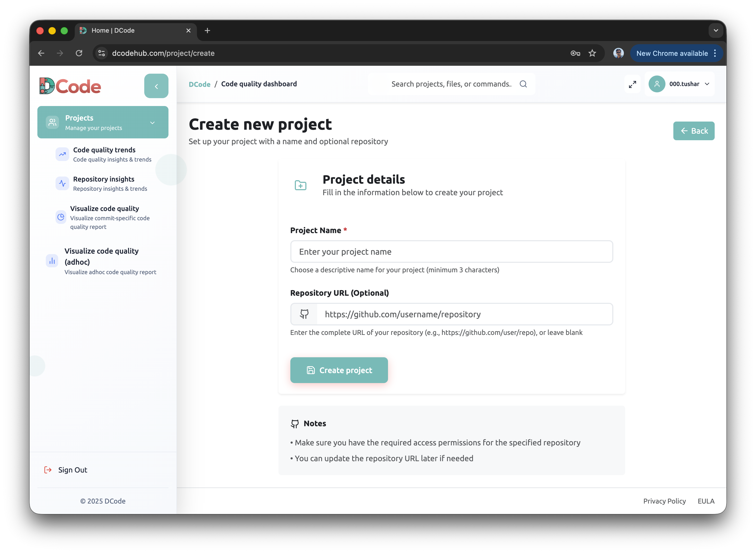This screenshot has width=756, height=553.
Task: Click the adhoc bar chart icon
Action: (x=52, y=260)
